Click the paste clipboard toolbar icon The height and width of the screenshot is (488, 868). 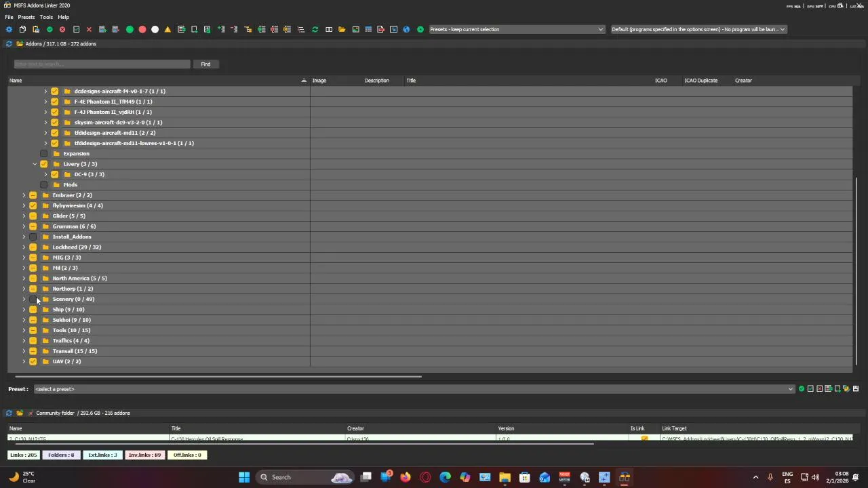pyautogui.click(x=36, y=29)
